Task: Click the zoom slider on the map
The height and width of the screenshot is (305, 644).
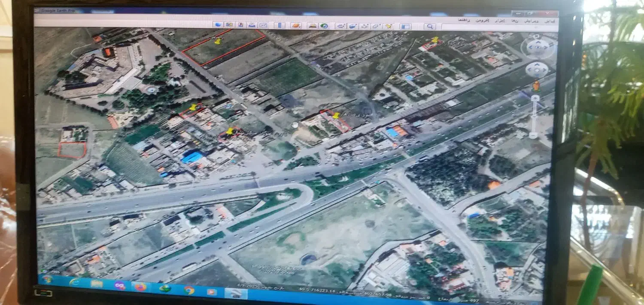Action: tap(534, 116)
